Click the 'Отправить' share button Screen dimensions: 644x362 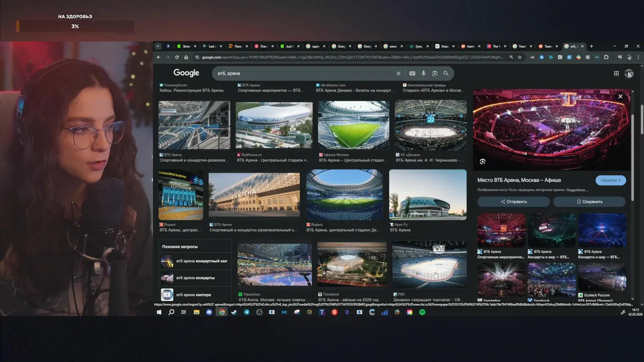click(514, 202)
